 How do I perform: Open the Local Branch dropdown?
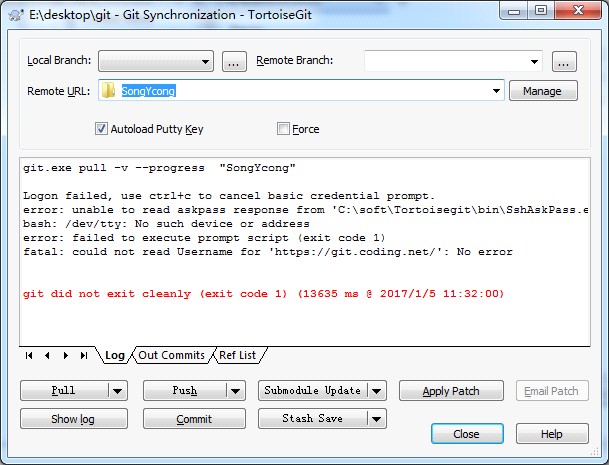coord(156,61)
